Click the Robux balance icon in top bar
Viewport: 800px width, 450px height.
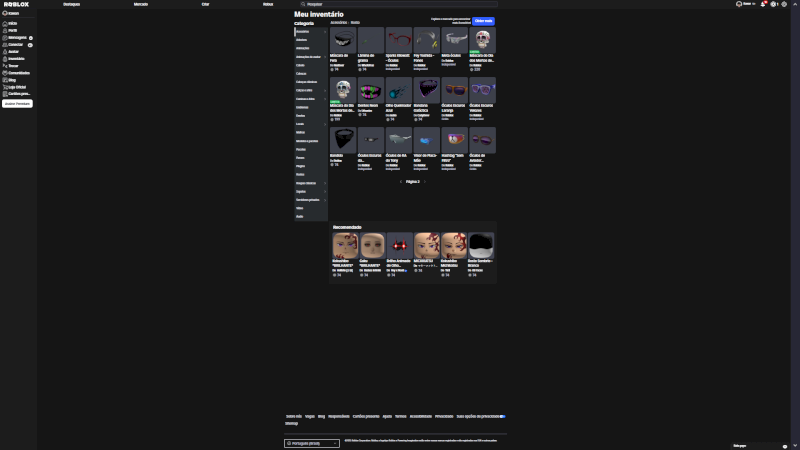coord(773,4)
